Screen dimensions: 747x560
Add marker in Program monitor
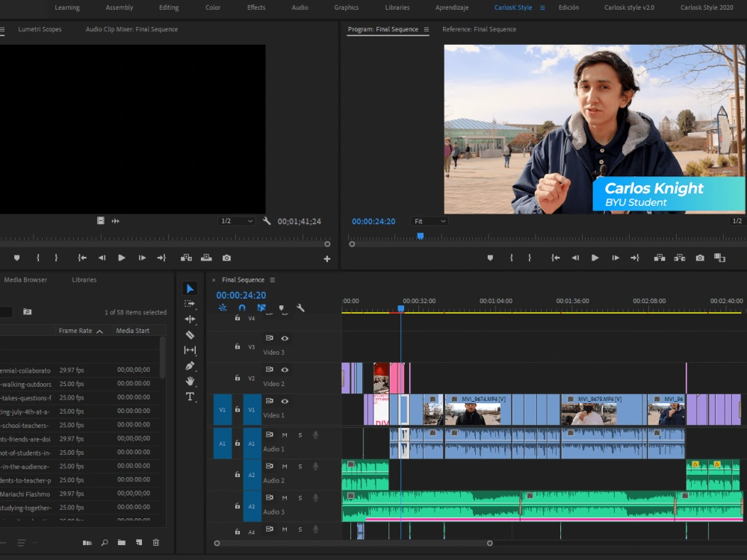(490, 258)
